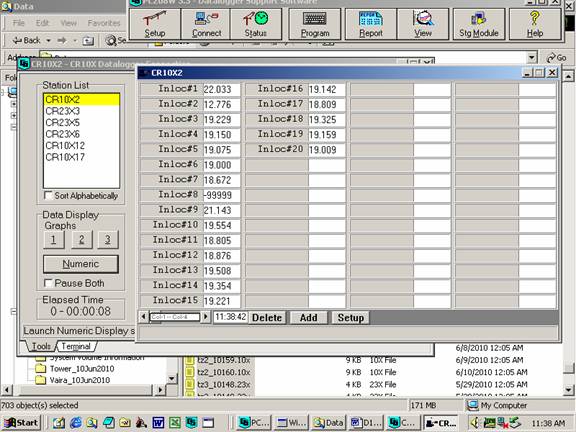Click taskbar clock 11:38 AM

548,423
